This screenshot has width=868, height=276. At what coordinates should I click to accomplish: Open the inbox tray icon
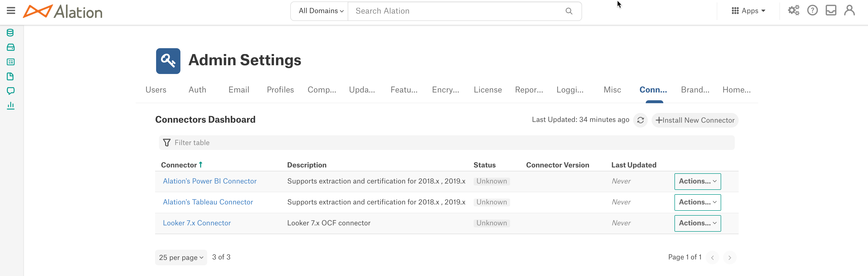point(831,11)
